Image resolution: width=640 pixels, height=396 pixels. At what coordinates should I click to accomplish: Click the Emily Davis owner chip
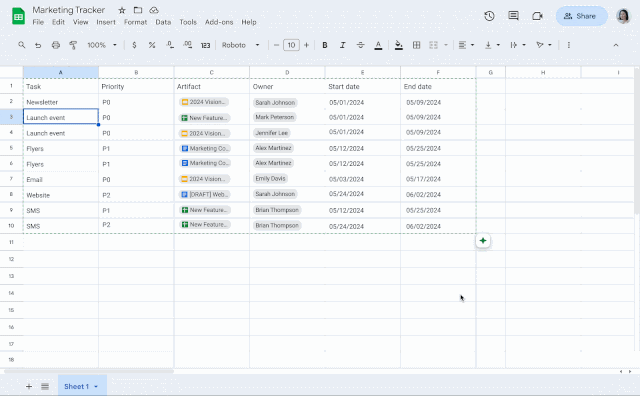coord(270,178)
